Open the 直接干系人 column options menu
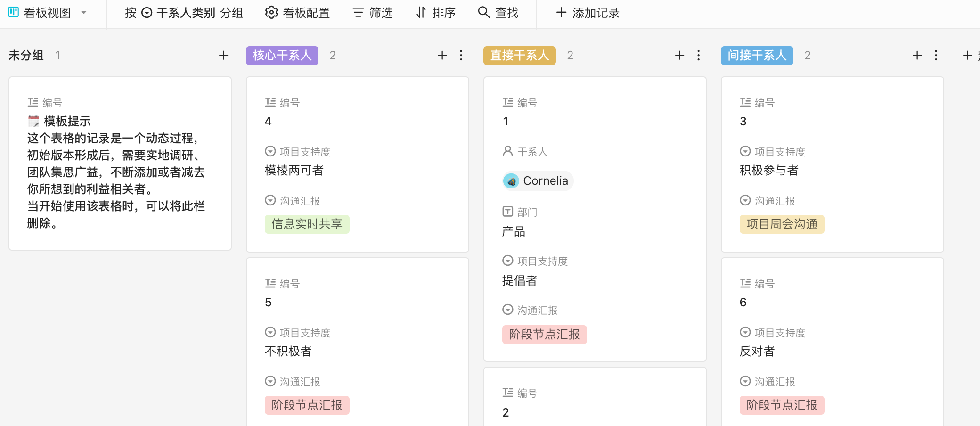The width and height of the screenshot is (980, 426). 698,55
